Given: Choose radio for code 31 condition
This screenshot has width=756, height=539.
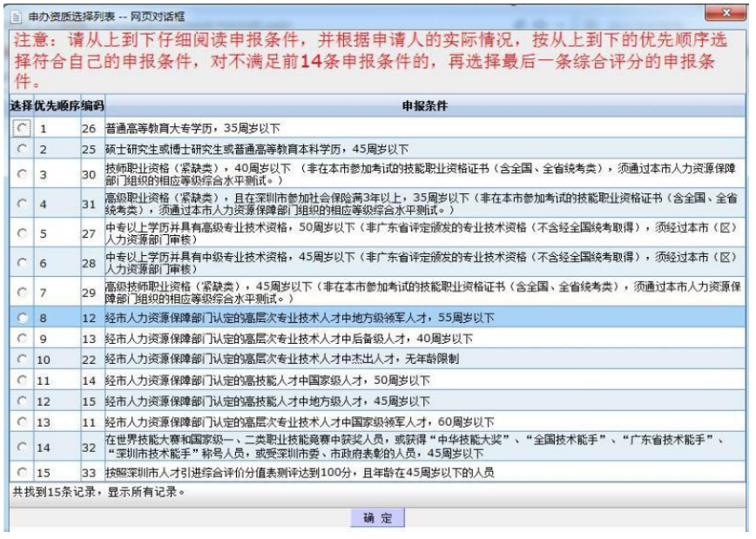Looking at the screenshot, I should [22, 203].
